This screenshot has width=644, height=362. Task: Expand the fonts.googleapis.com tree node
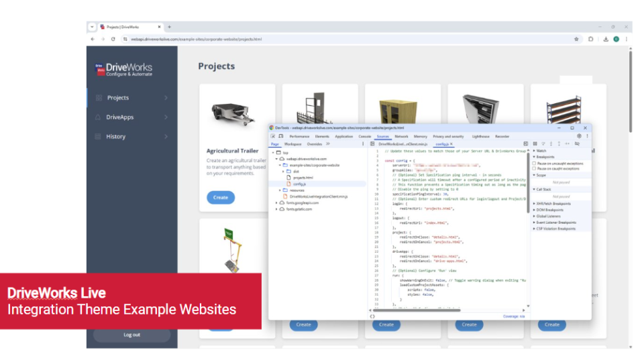tap(276, 202)
